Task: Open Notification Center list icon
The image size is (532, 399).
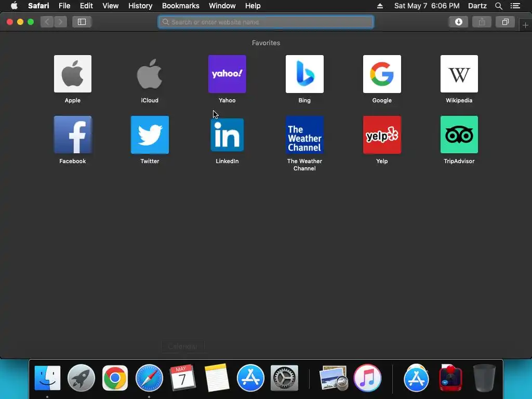Action: pyautogui.click(x=515, y=6)
